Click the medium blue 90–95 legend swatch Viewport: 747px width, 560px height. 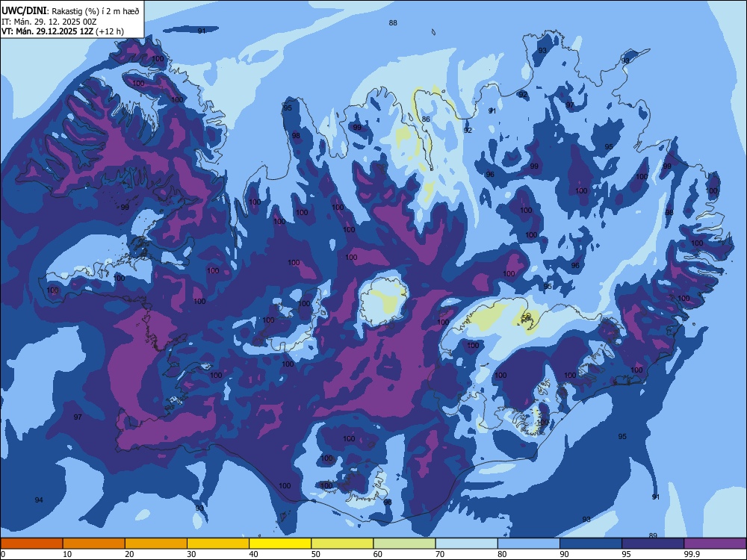591,544
